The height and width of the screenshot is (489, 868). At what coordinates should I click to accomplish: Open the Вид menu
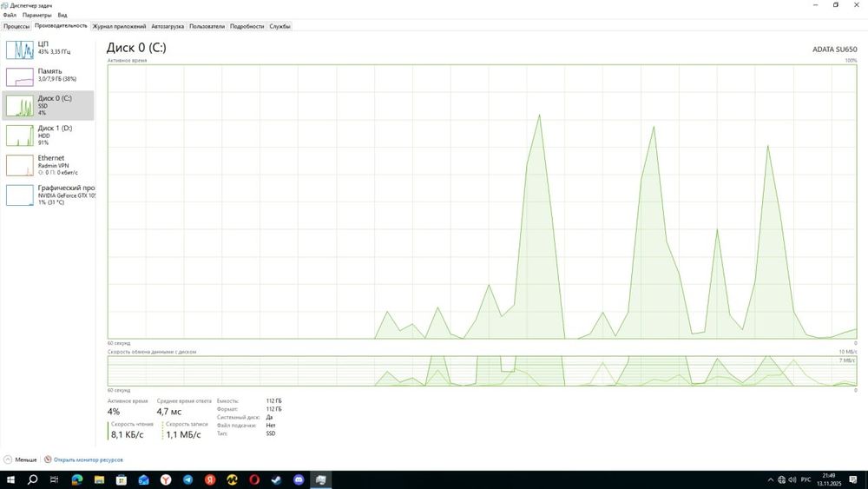click(x=62, y=15)
